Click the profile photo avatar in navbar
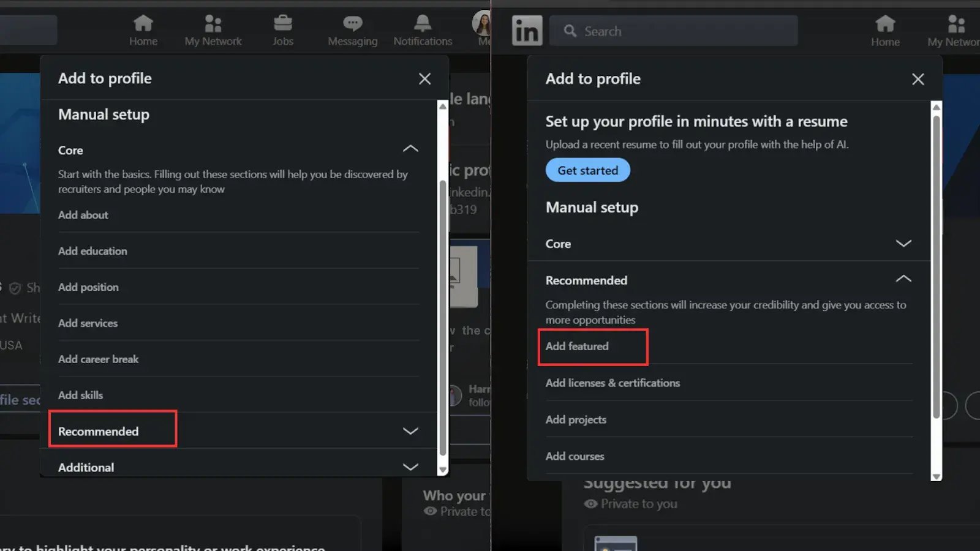Viewport: 980px width, 551px height. point(482,23)
